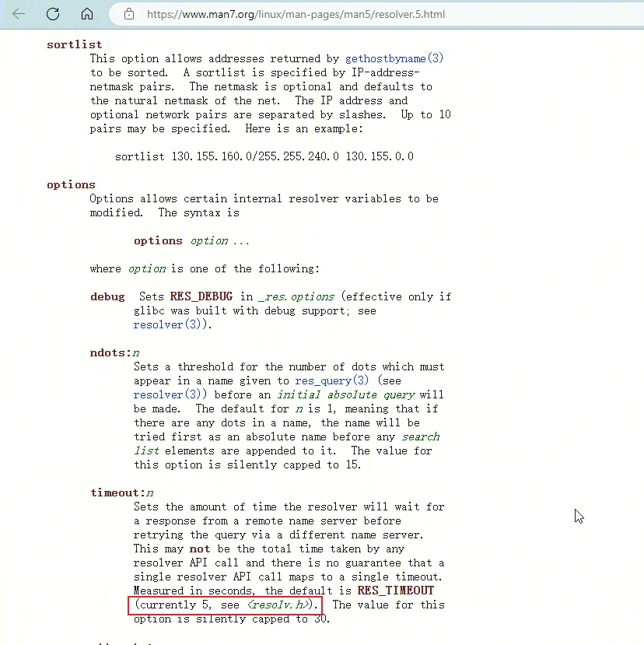Click the sortlist section heading
644x645 pixels.
(74, 44)
